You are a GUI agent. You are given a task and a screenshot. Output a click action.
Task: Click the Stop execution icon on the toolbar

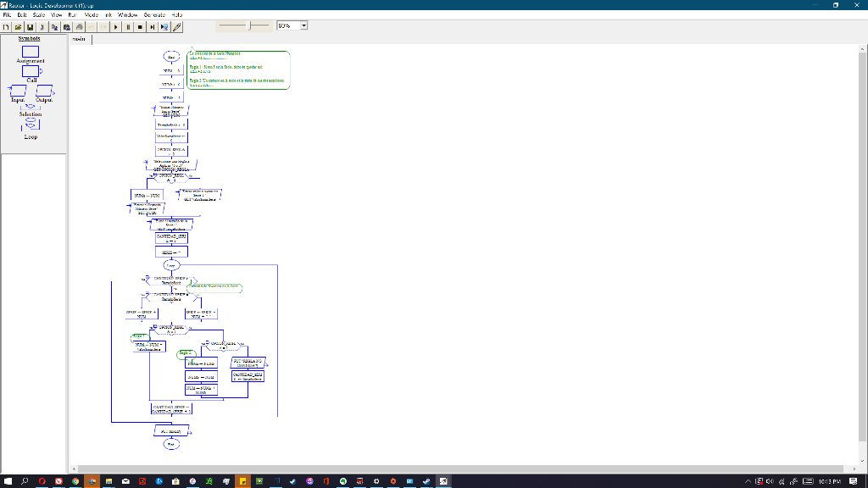141,26
